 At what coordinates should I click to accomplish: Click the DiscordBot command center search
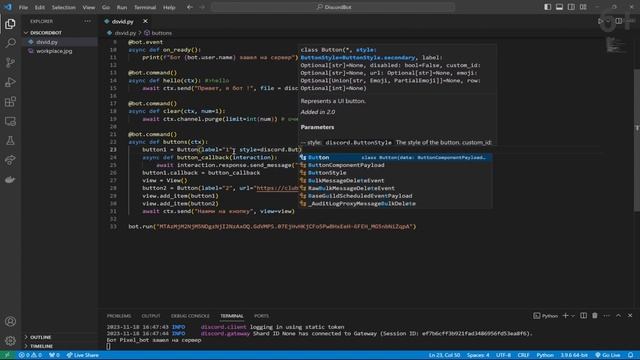pos(333,7)
